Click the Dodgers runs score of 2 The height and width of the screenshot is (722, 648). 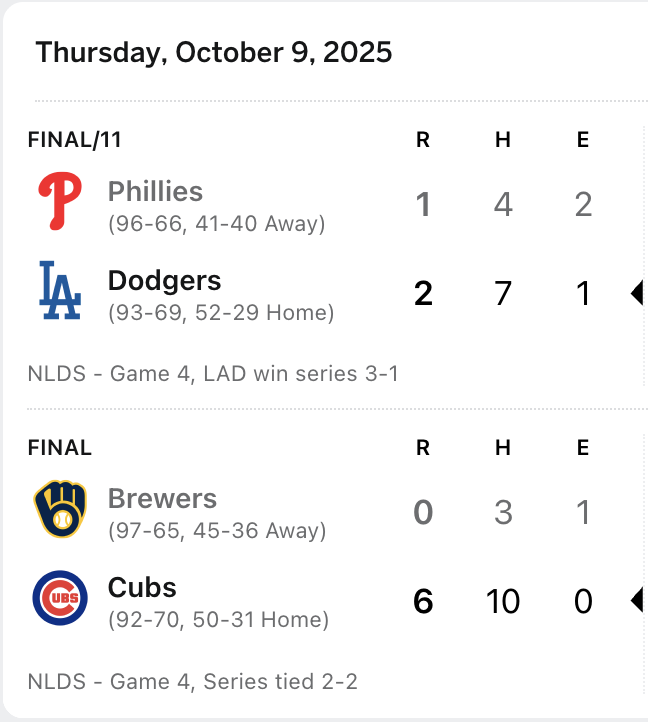(423, 294)
